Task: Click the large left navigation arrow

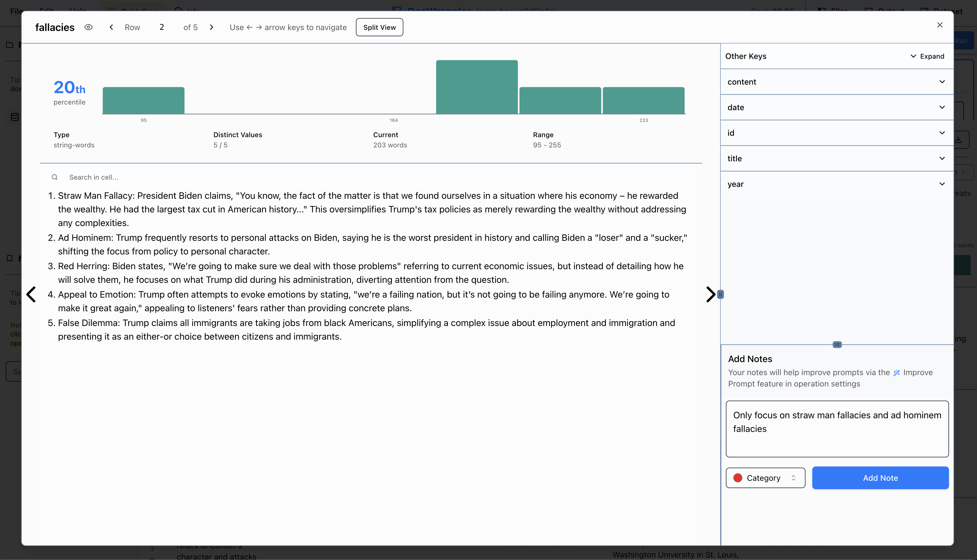Action: [x=31, y=294]
